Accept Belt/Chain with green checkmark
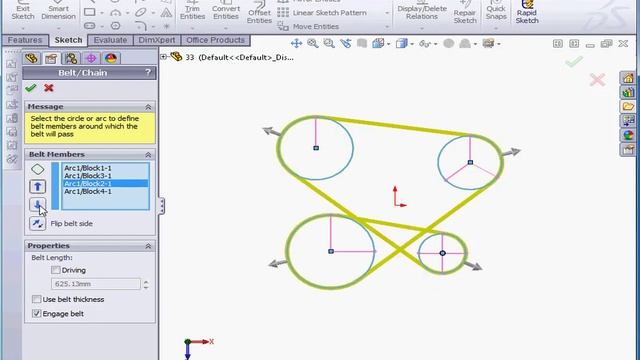The height and width of the screenshot is (360, 640). click(31, 88)
